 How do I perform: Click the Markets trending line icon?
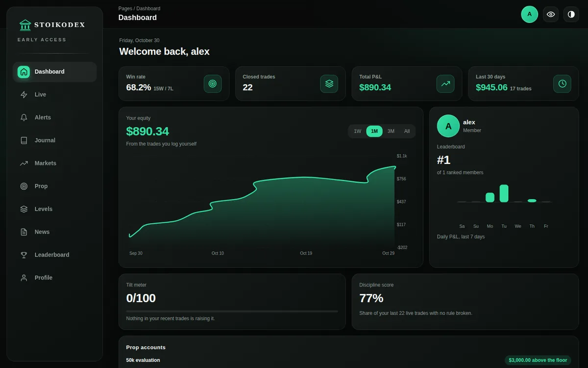tap(24, 163)
